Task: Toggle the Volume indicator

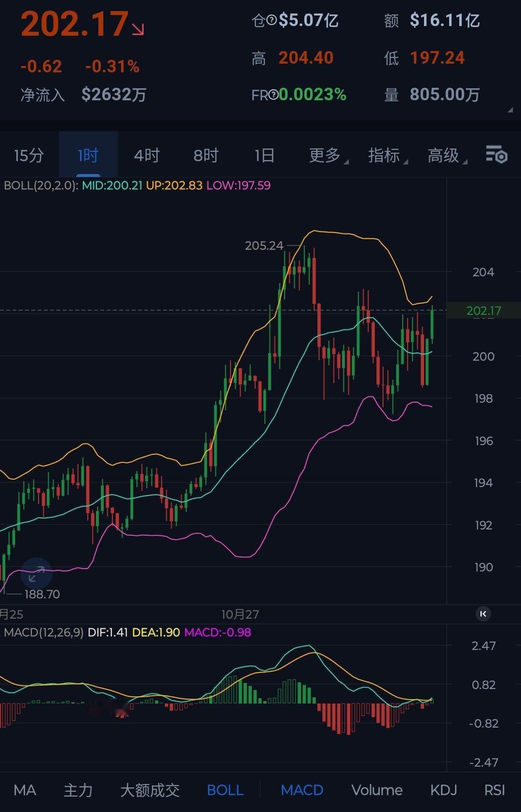Action: point(377,790)
